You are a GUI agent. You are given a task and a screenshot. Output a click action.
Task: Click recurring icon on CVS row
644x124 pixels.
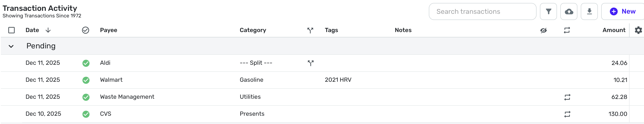pyautogui.click(x=567, y=114)
